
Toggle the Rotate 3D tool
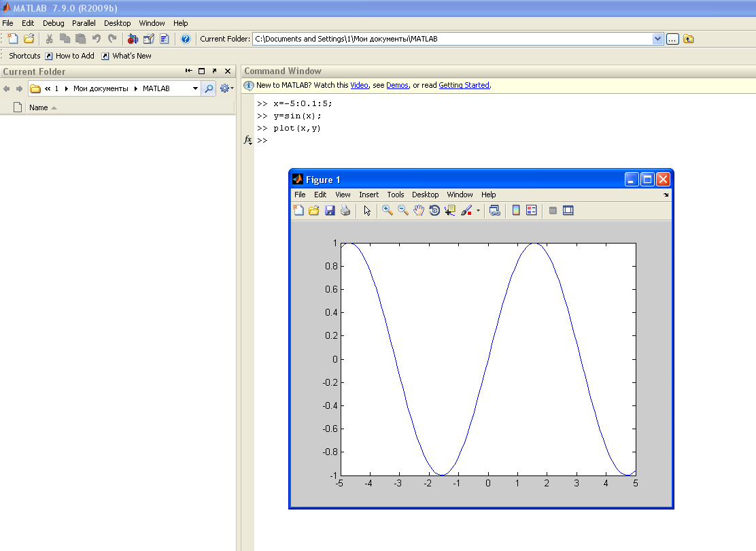click(434, 210)
